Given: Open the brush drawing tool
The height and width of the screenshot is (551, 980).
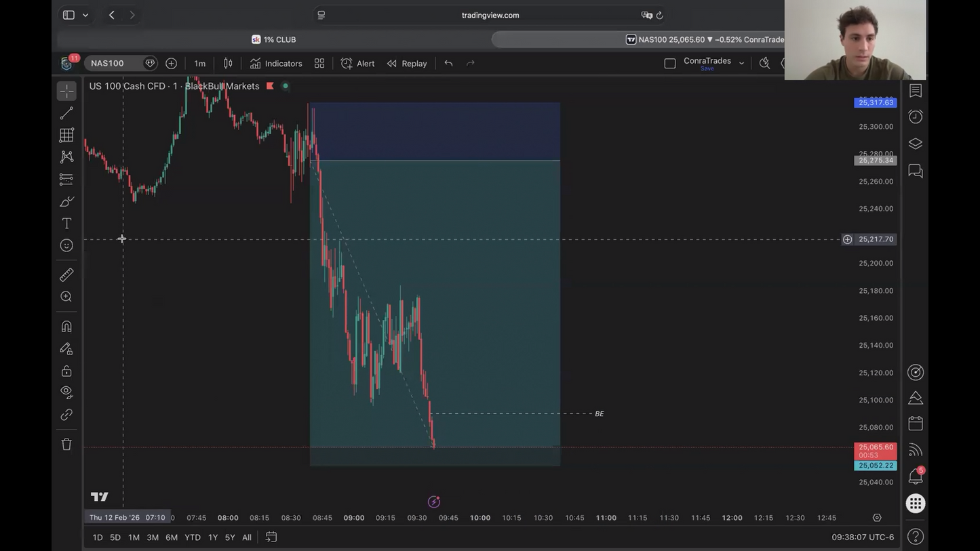Looking at the screenshot, I should coord(66,201).
